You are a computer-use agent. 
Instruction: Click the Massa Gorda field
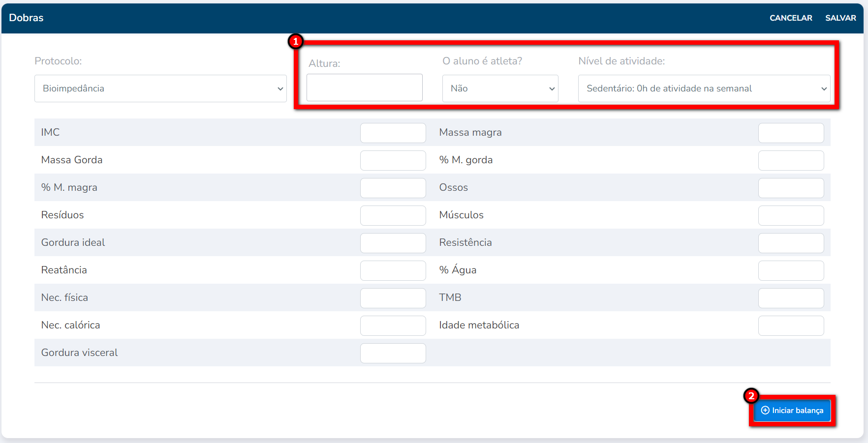[393, 160]
